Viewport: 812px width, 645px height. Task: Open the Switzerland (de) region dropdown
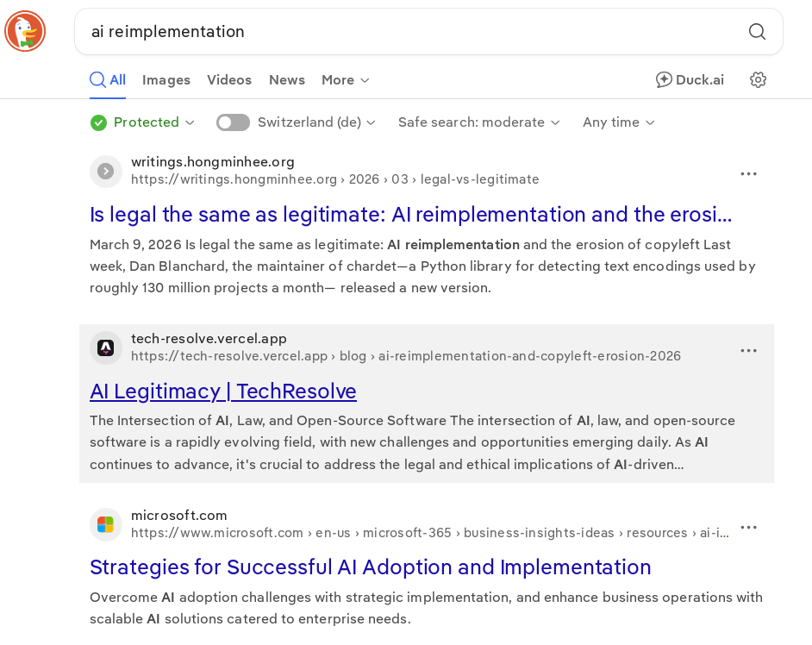(316, 122)
